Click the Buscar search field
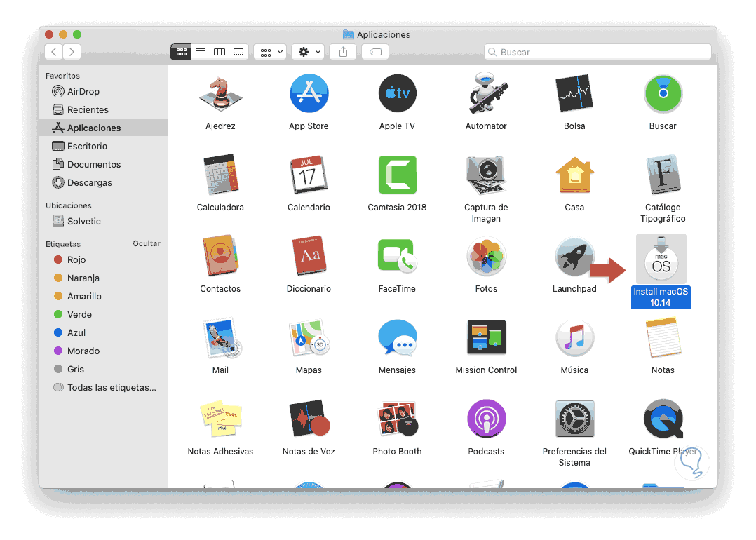 pyautogui.click(x=598, y=52)
